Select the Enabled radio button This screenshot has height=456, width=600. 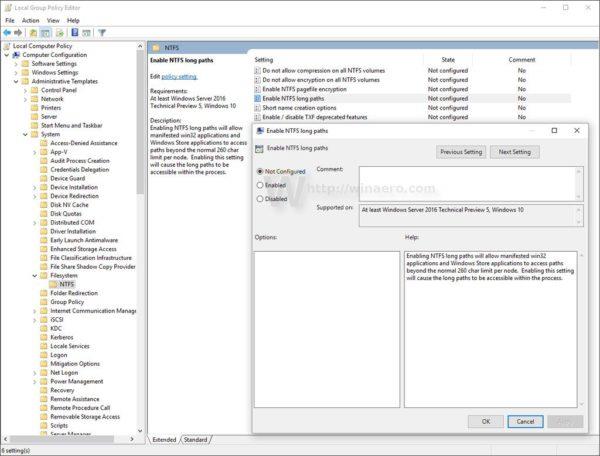[260, 185]
